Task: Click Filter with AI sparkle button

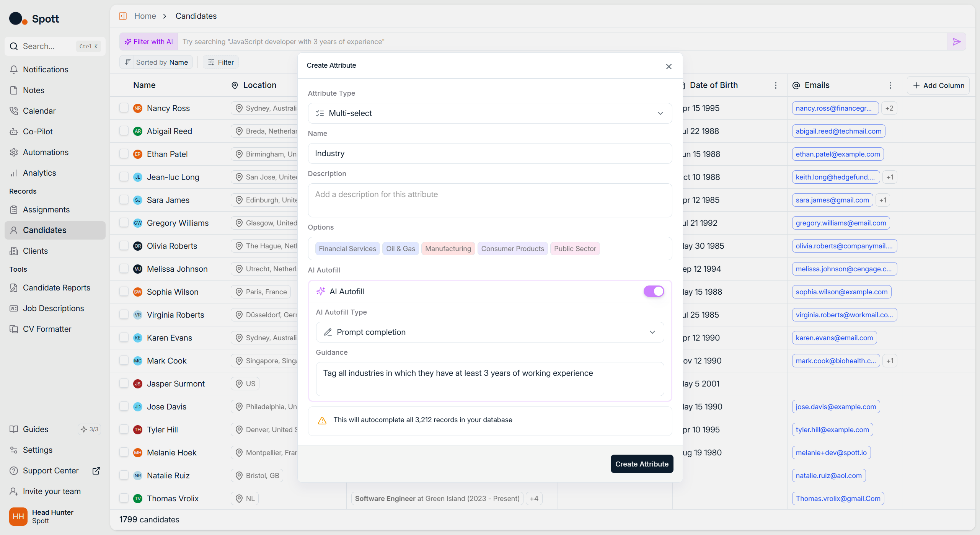Action: (149, 42)
